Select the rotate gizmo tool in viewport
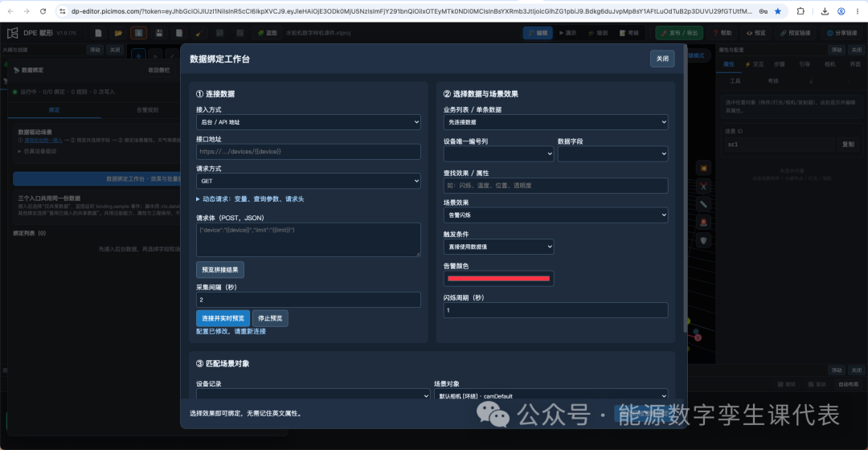The image size is (868, 450). click(x=155, y=55)
